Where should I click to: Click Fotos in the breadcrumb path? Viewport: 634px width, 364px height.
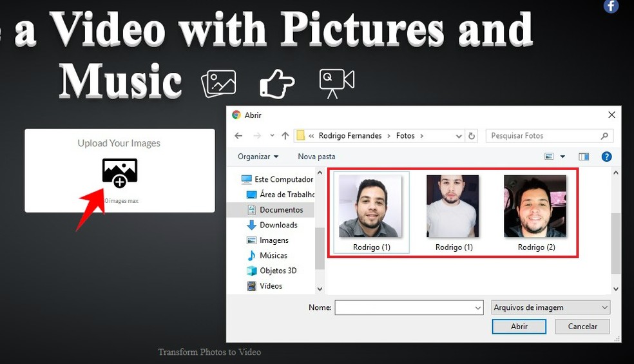point(405,136)
